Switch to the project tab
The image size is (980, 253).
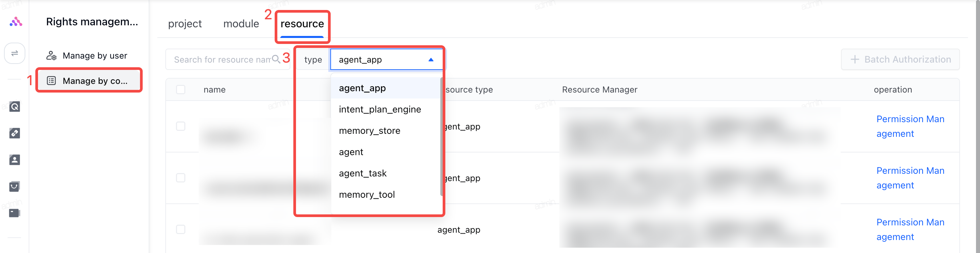click(x=185, y=24)
